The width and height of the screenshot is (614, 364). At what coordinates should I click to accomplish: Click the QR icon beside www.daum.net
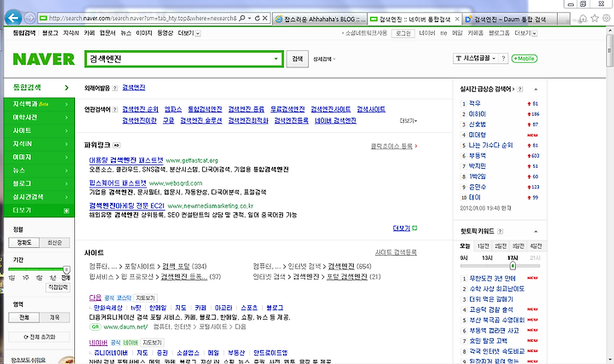pos(96,326)
